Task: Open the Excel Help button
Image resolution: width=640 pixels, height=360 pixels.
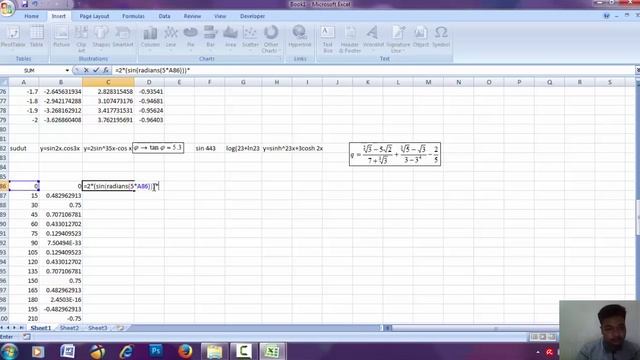Action: [607, 16]
